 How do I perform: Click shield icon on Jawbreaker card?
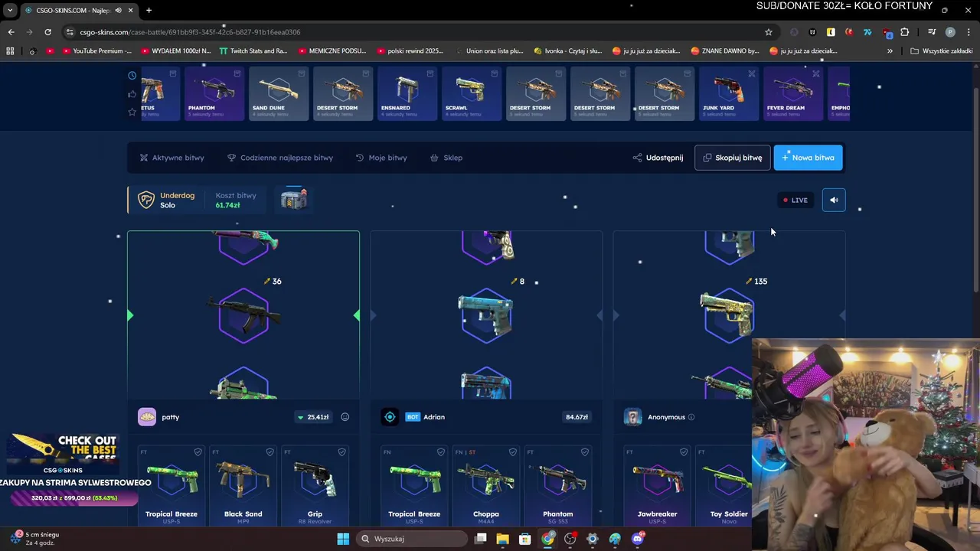684,452
